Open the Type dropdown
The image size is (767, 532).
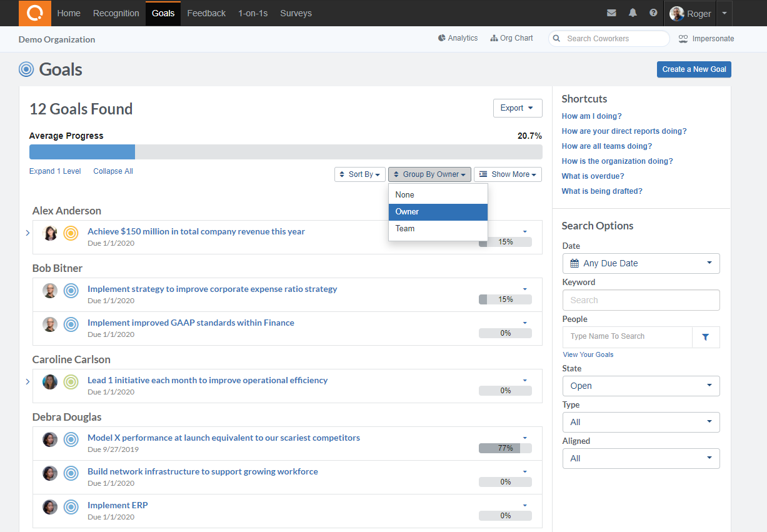click(x=641, y=422)
